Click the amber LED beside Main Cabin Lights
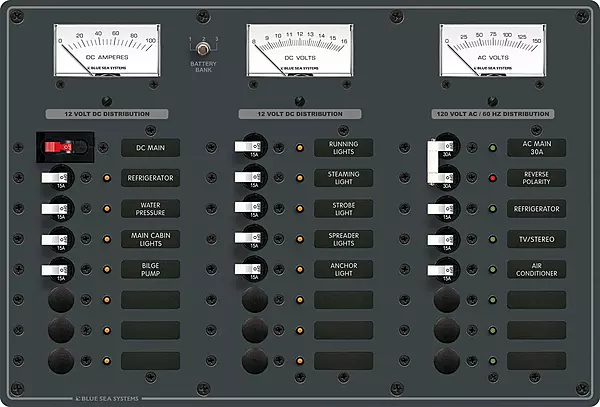This screenshot has height=407, width=600. tap(107, 240)
